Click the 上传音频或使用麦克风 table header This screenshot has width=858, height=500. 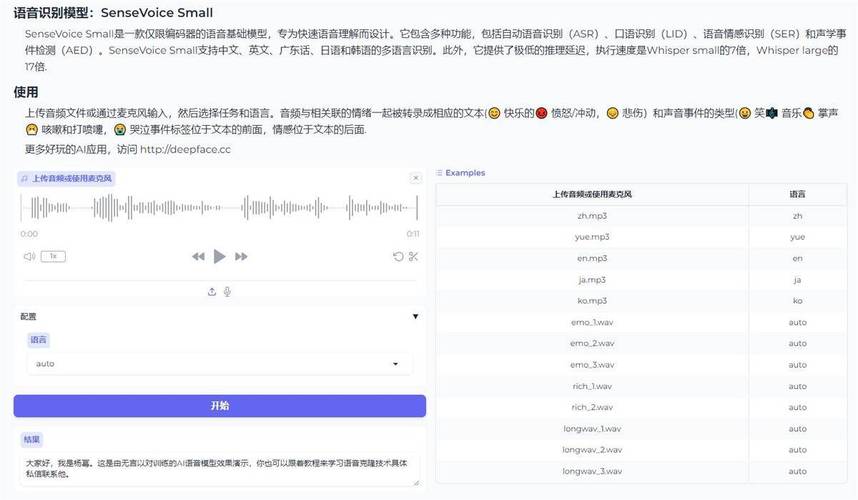click(x=592, y=194)
